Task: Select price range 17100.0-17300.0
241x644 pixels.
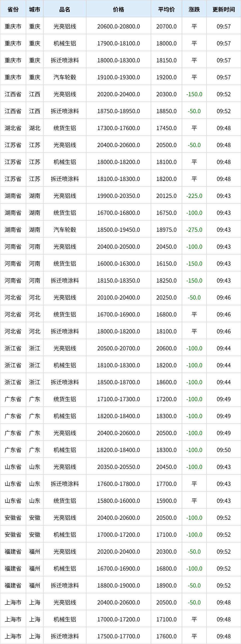Action: coord(119,399)
